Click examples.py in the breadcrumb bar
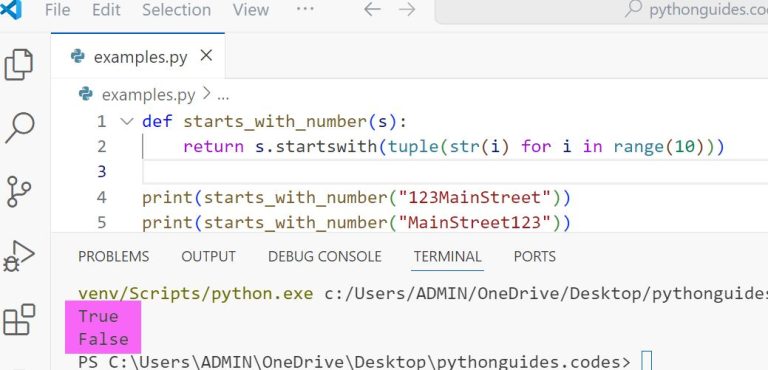The height and width of the screenshot is (370, 768). (x=148, y=95)
